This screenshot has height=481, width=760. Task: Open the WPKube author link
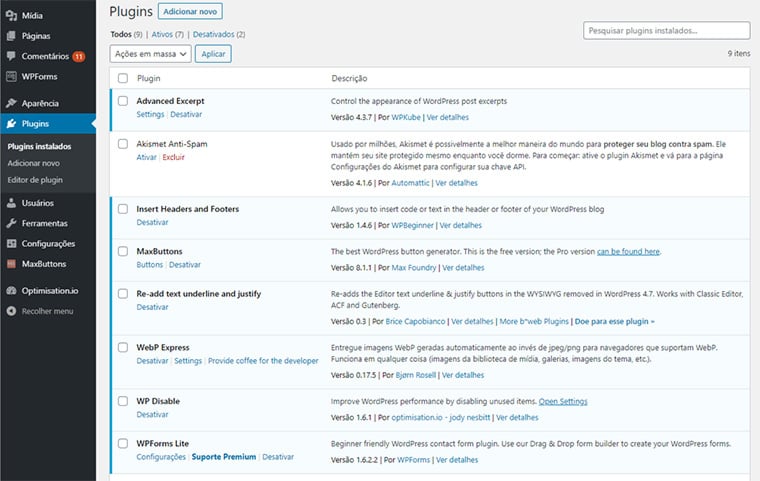click(406, 117)
